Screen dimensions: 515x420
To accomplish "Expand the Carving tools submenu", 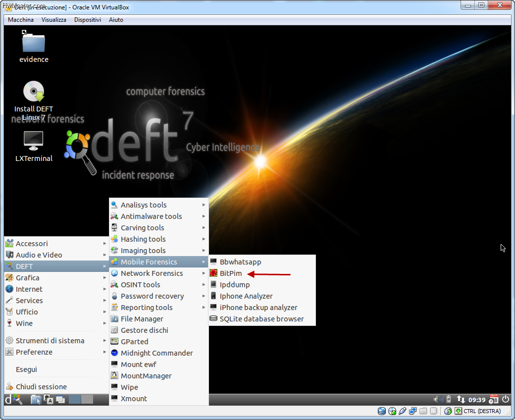I will (159, 228).
